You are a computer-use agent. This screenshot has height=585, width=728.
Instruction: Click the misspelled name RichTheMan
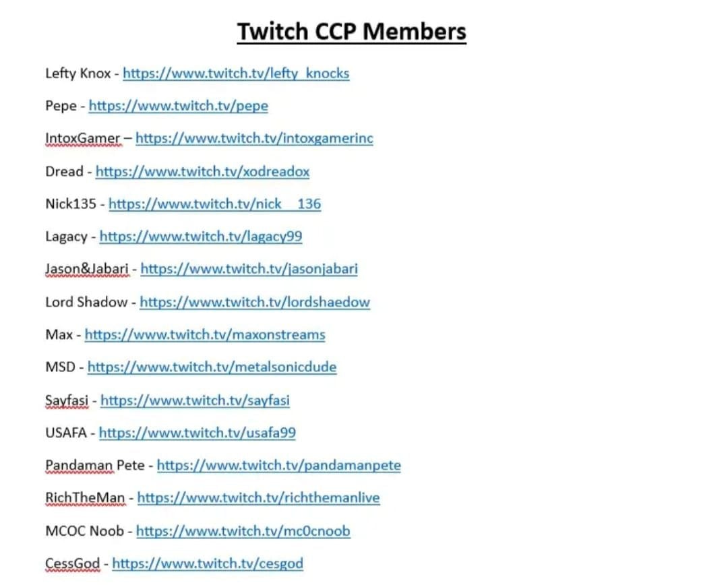pyautogui.click(x=85, y=497)
